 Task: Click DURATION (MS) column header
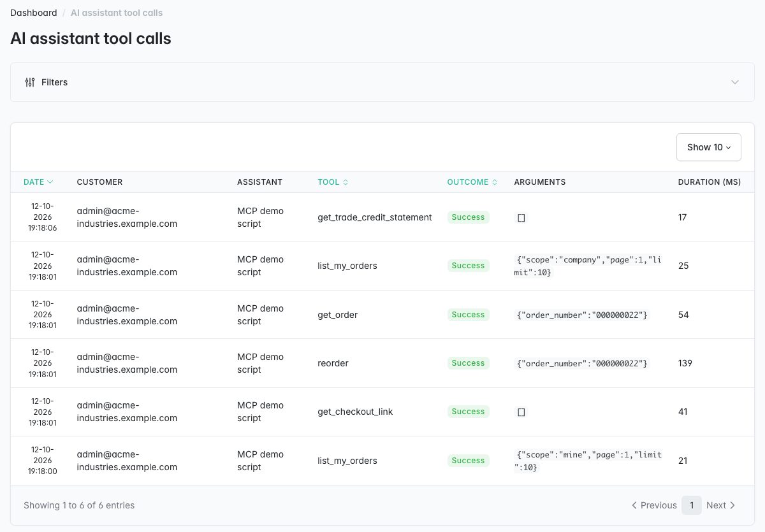point(710,182)
